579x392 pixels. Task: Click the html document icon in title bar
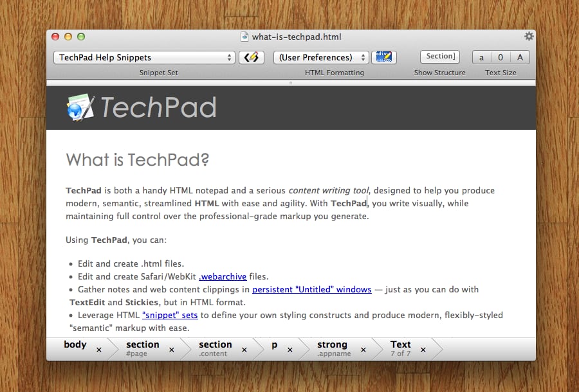244,37
